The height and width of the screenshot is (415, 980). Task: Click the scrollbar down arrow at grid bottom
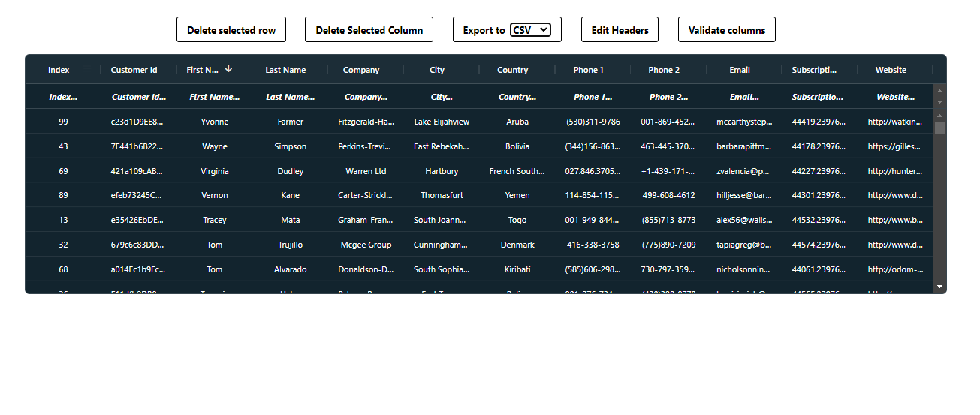tap(939, 287)
